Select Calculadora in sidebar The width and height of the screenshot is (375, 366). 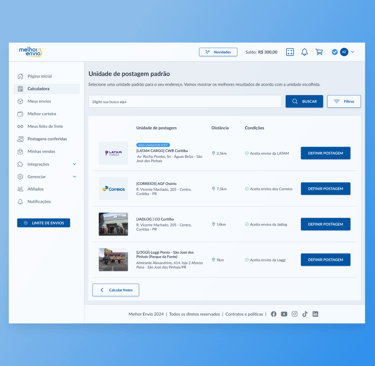[x=46, y=89]
